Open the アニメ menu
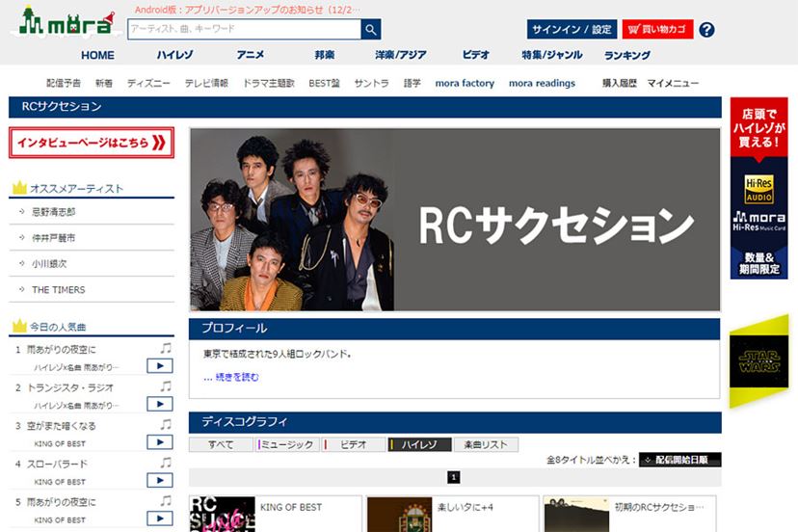 coord(250,55)
